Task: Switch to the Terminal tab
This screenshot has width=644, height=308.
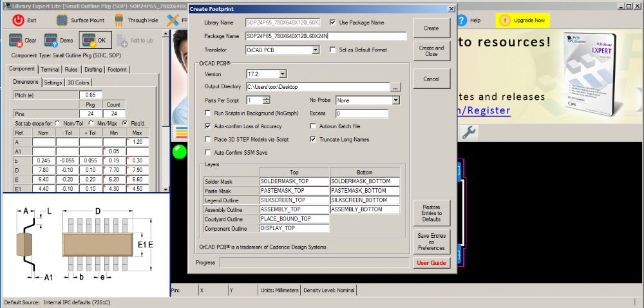Action: click(x=50, y=70)
